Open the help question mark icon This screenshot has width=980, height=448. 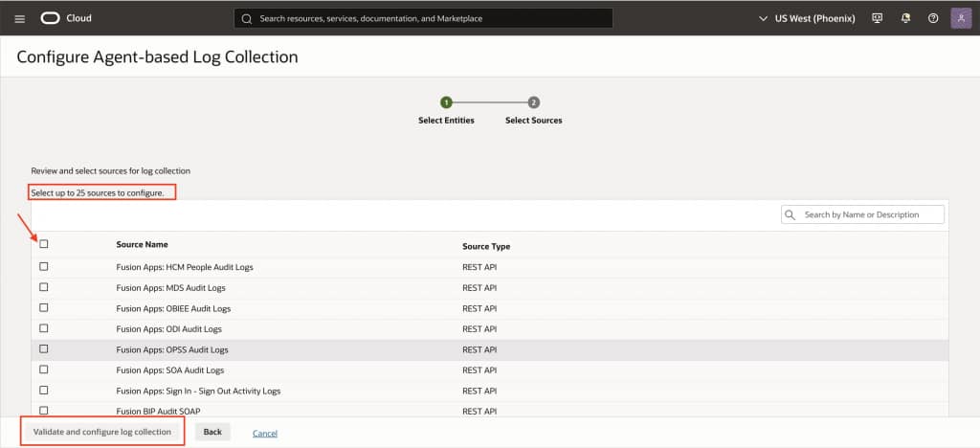[x=933, y=18]
